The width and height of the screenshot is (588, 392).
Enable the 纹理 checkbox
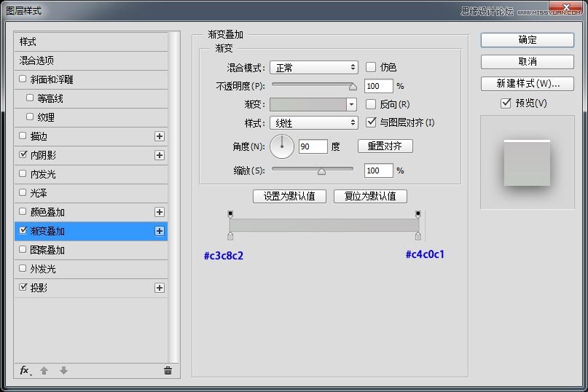pos(30,117)
